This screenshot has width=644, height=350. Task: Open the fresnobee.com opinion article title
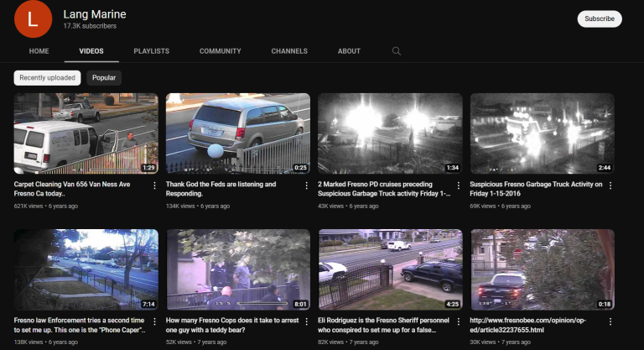[527, 325]
